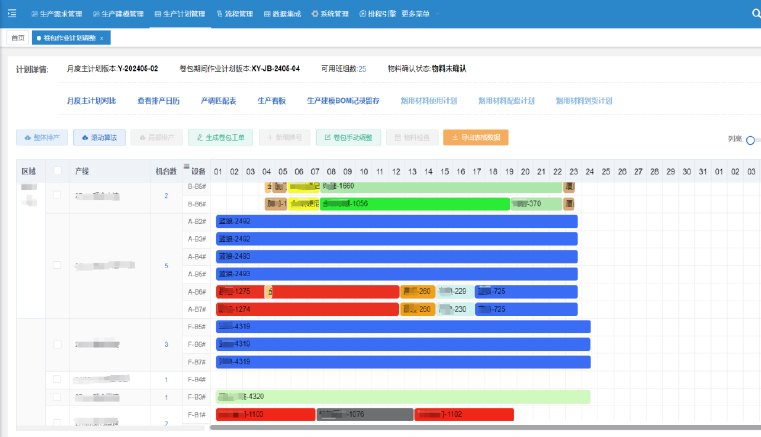Click the 滚动算法 button
Image resolution: width=761 pixels, height=437 pixels.
pos(99,137)
